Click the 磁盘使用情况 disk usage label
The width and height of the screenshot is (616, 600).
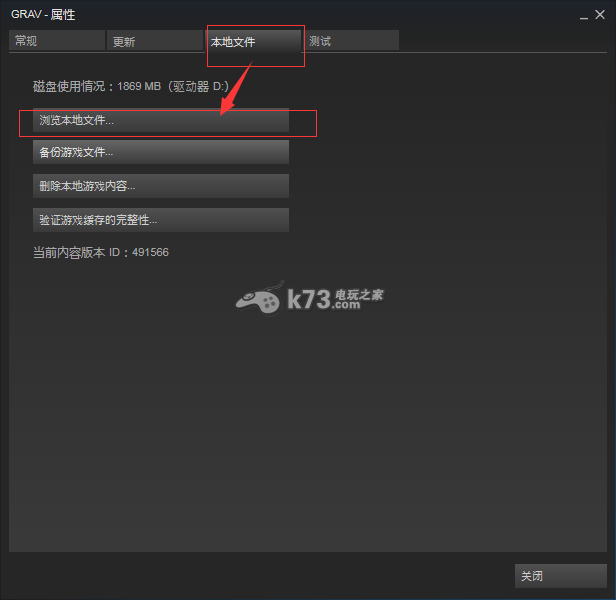tap(69, 86)
